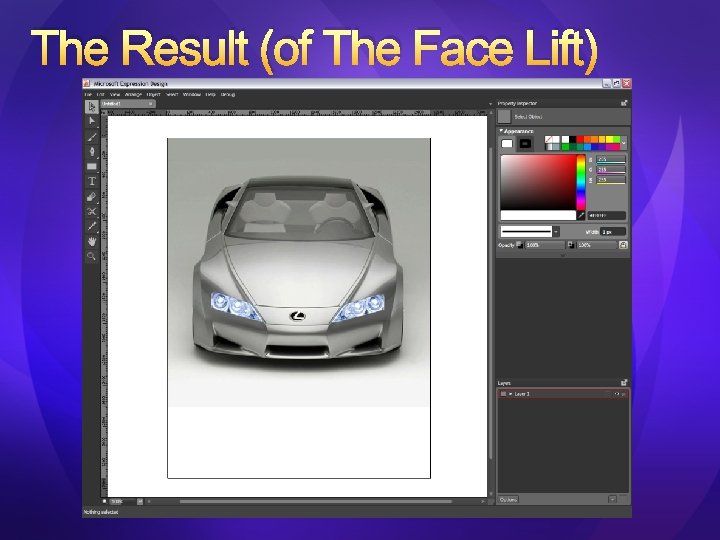Click the stroke opacity icon
This screenshot has height=540, width=720.
(x=571, y=245)
